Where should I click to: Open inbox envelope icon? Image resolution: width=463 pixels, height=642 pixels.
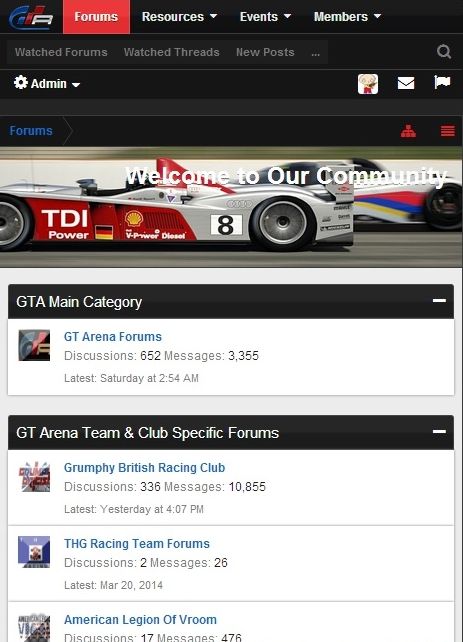pos(406,83)
